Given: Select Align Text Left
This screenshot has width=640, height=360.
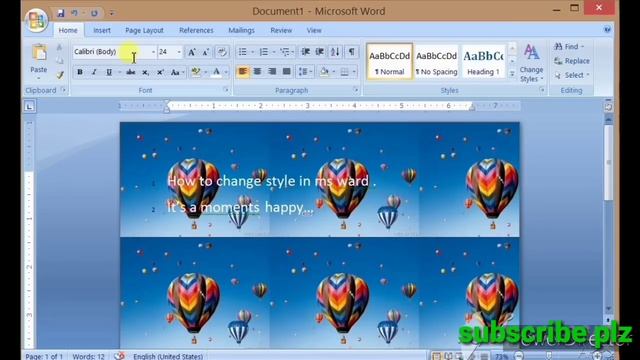Looking at the screenshot, I should point(242,72).
